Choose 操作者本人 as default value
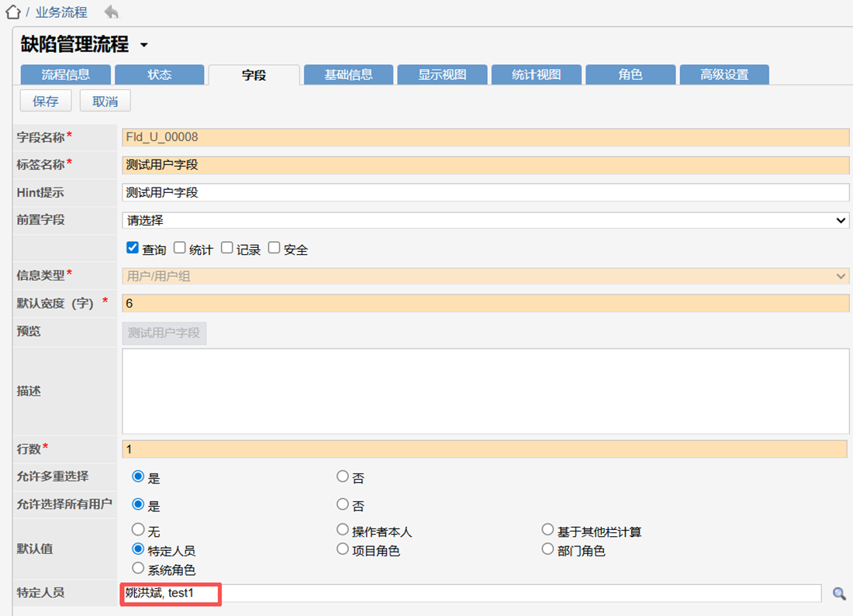 343,530
